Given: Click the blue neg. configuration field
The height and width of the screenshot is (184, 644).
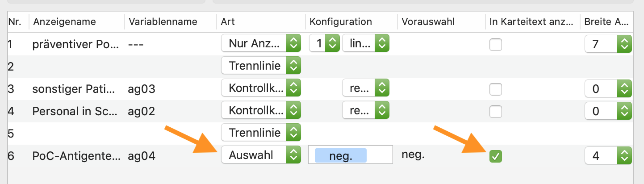Looking at the screenshot, I should point(340,155).
